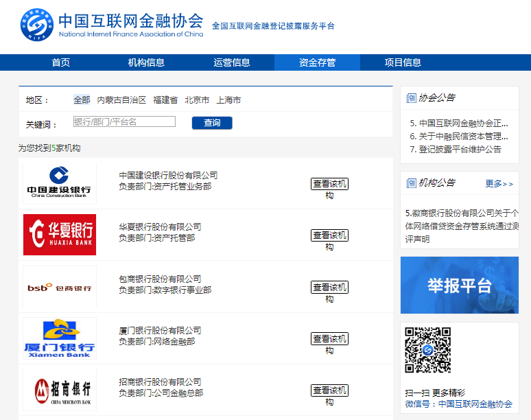
Task: Open the 运营信息 menu item
Action: pos(232,62)
